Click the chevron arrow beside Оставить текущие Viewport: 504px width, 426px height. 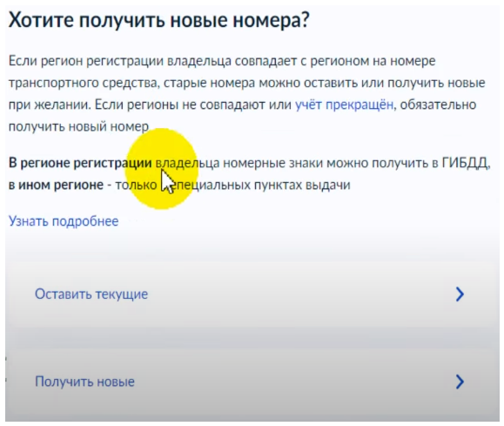point(460,294)
